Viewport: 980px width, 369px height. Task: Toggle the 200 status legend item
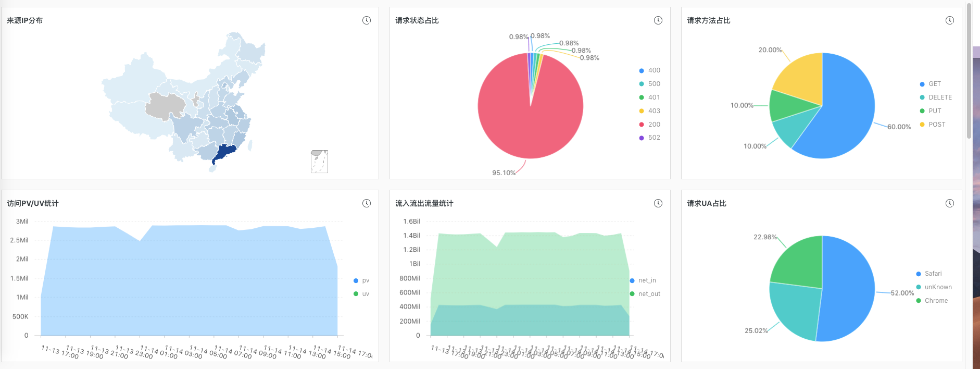(650, 125)
